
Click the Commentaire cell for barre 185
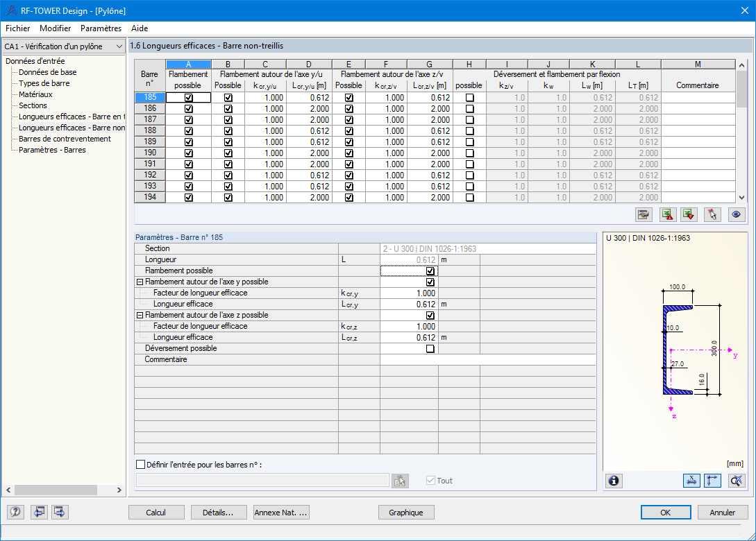click(698, 98)
